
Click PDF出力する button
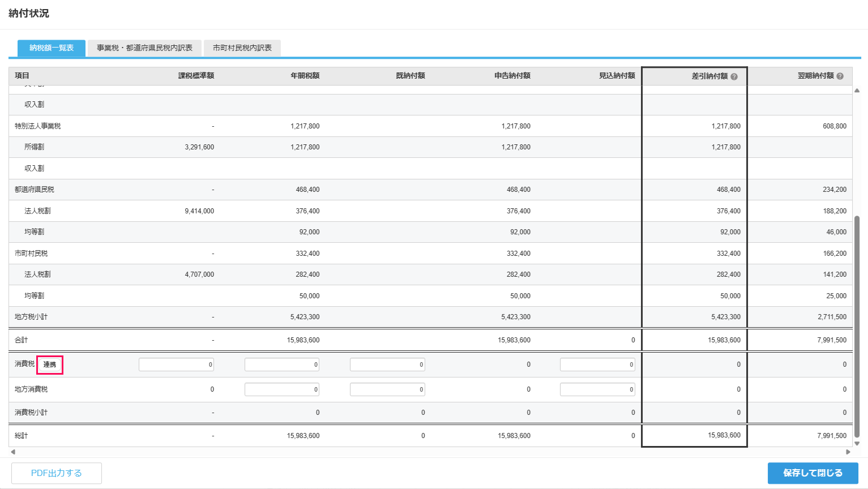tap(57, 473)
